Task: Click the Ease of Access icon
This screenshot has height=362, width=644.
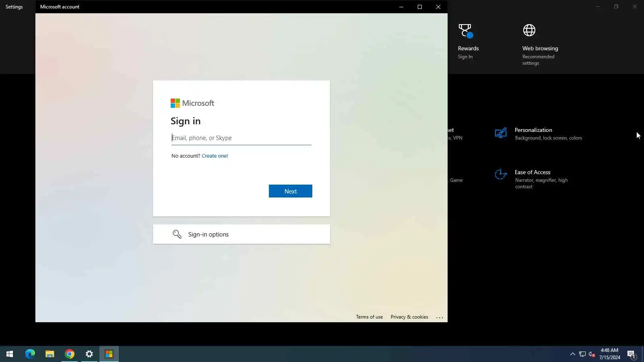Action: click(x=501, y=175)
